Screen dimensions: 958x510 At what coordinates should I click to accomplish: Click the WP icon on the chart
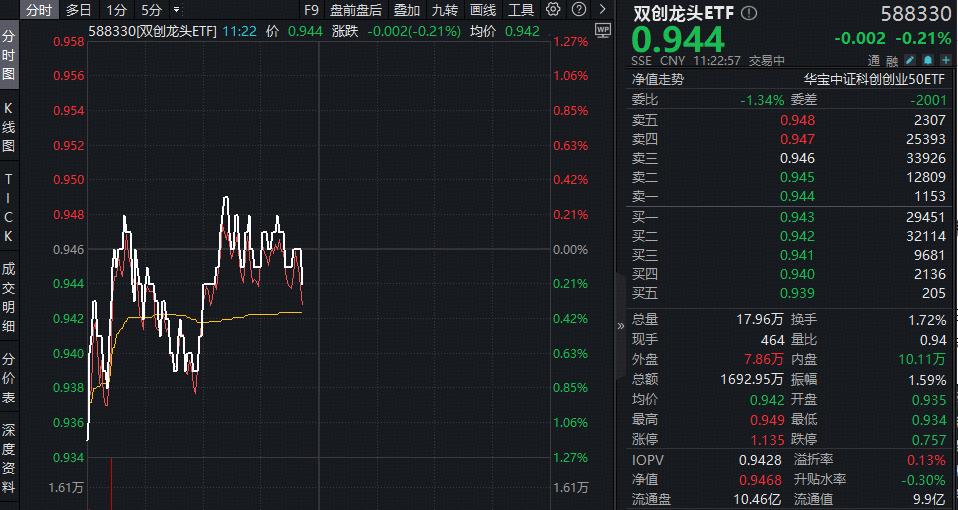click(x=602, y=30)
